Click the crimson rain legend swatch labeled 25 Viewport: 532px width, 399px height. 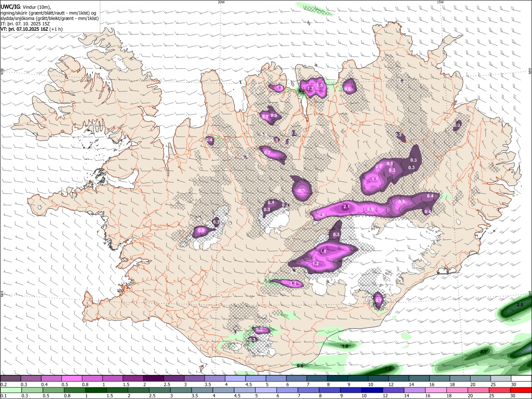click(x=500, y=390)
